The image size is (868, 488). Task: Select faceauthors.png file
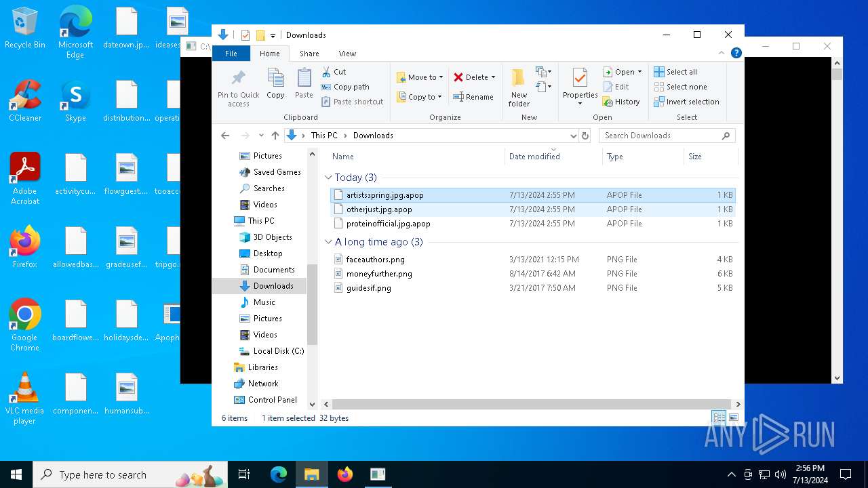tap(532, 260)
